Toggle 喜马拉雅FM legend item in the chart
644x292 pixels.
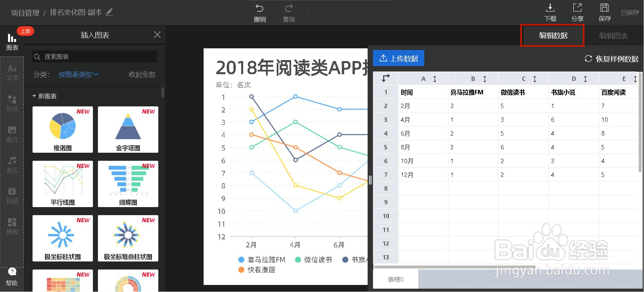tap(262, 259)
